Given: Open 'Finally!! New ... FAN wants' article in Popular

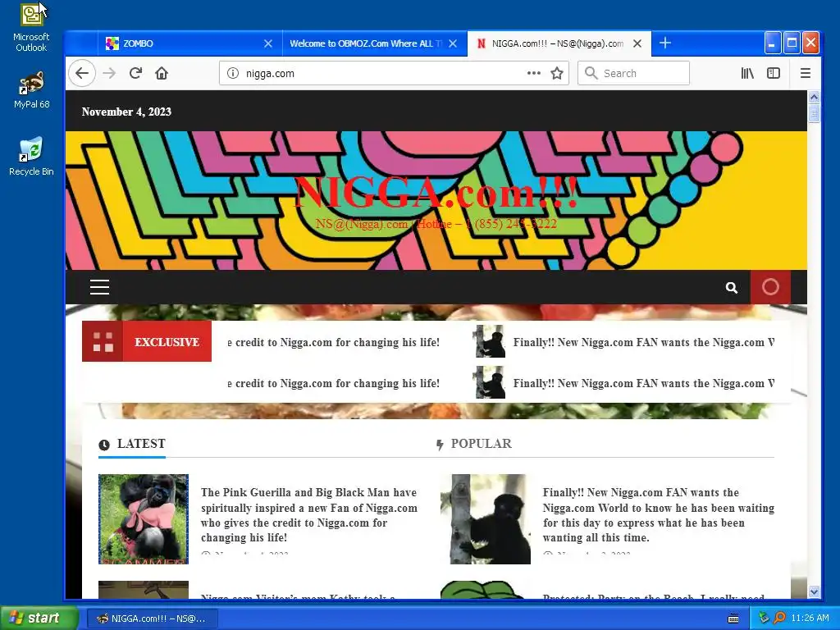Looking at the screenshot, I should click(x=659, y=515).
